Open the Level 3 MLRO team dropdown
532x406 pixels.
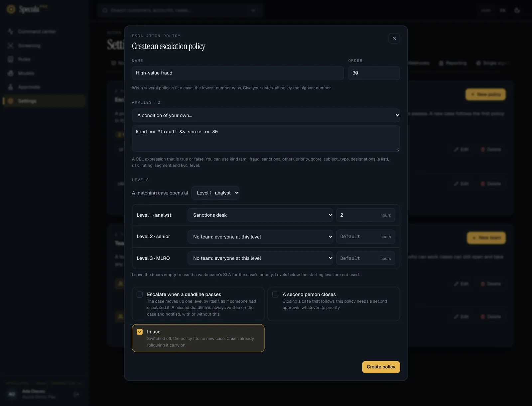260,258
